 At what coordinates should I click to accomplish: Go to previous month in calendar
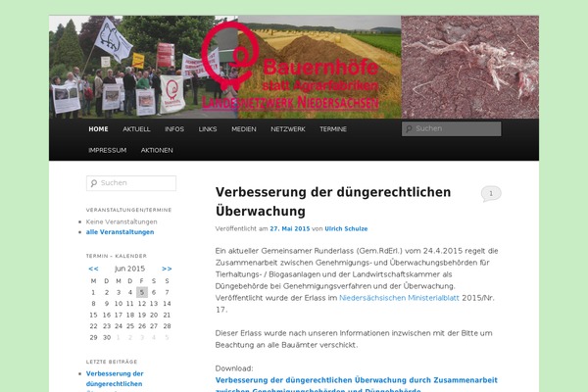(x=93, y=269)
